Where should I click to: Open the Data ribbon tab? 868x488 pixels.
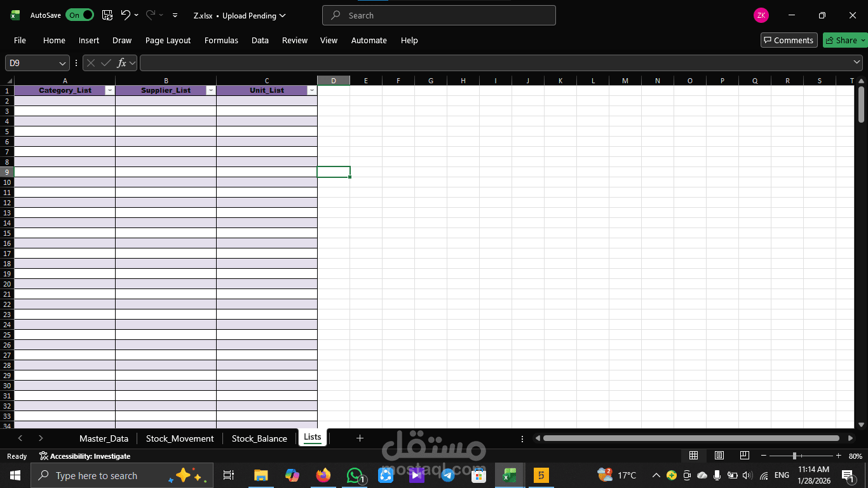(x=260, y=40)
